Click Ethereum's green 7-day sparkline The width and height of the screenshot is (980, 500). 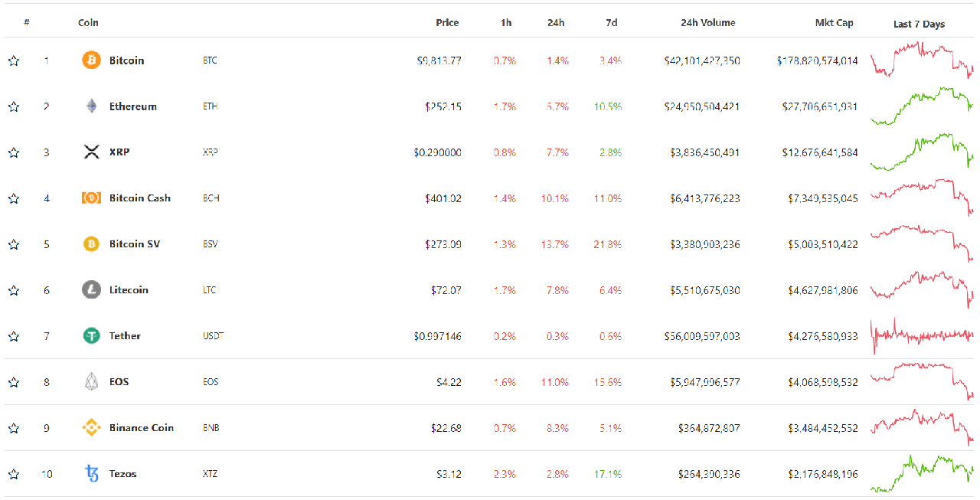tap(922, 106)
